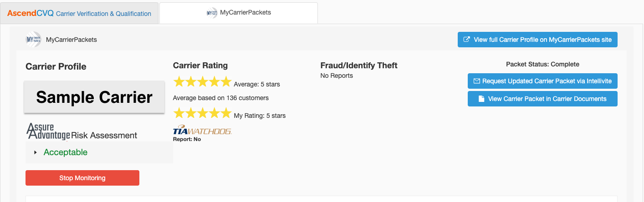Viewport: 644px width, 202px height.
Task: Set My Rating to three stars
Action: (x=203, y=113)
